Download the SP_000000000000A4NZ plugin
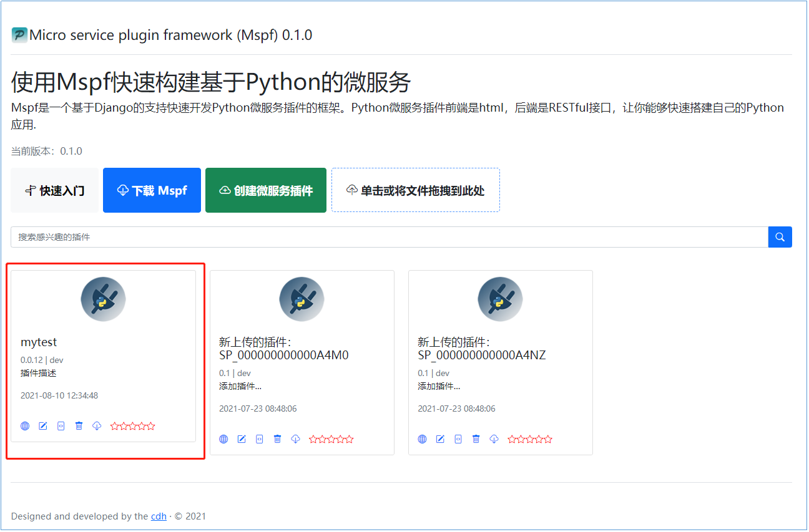This screenshot has width=809, height=532. click(x=494, y=438)
